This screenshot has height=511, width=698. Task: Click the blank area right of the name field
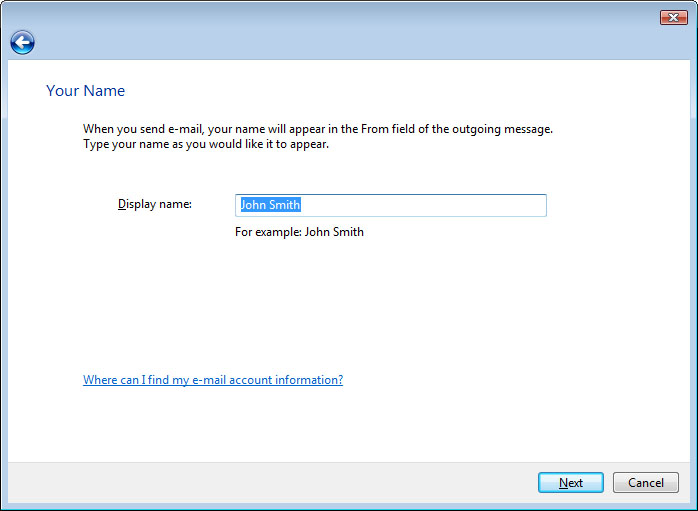pos(610,205)
